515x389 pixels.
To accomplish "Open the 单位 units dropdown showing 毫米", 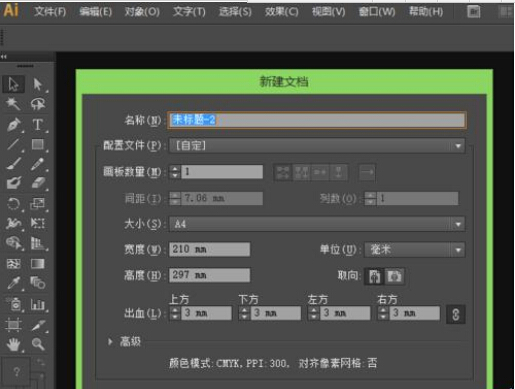I will 414,249.
